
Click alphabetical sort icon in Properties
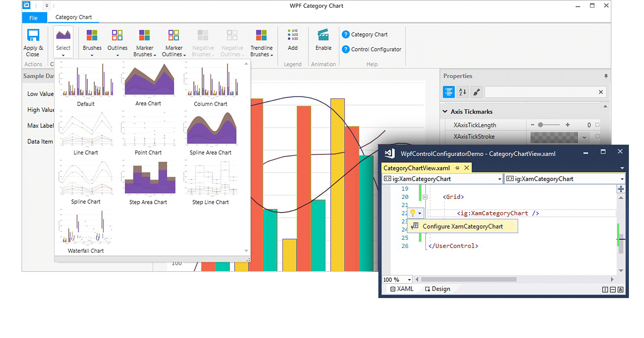tap(463, 92)
